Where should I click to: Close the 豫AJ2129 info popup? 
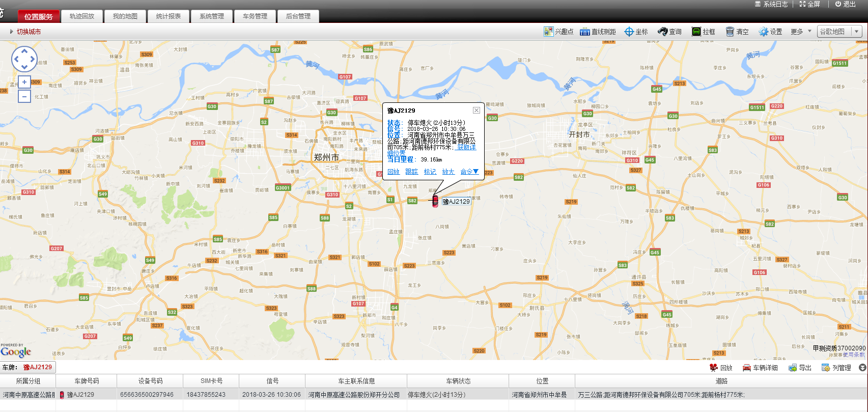click(477, 110)
